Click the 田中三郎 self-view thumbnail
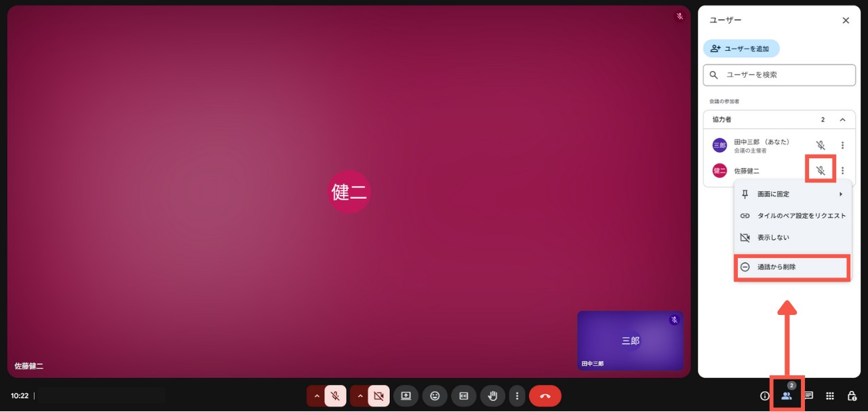868x412 pixels. tap(630, 340)
